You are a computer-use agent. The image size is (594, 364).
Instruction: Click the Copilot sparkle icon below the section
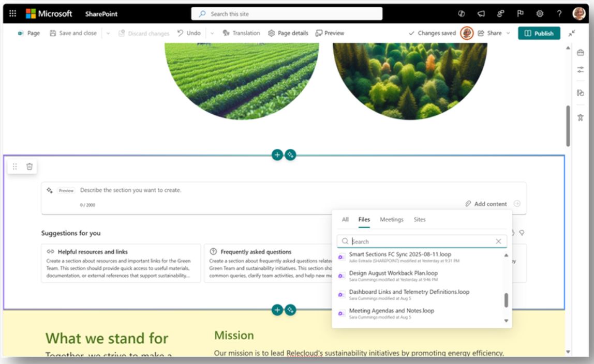291,310
